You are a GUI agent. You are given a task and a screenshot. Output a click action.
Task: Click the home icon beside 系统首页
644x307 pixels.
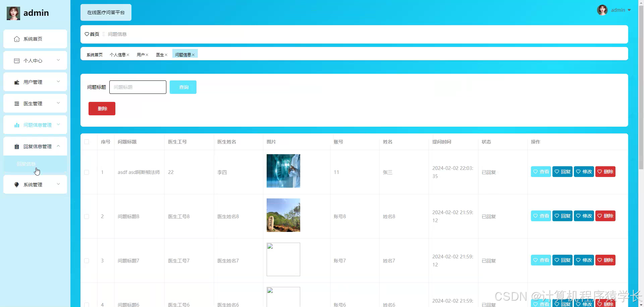[x=17, y=39]
